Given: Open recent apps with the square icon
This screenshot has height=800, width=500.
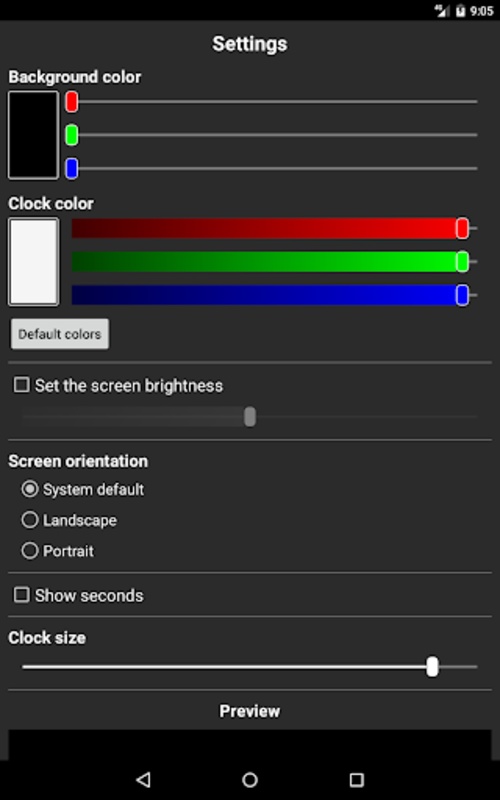Looking at the screenshot, I should tap(356, 779).
